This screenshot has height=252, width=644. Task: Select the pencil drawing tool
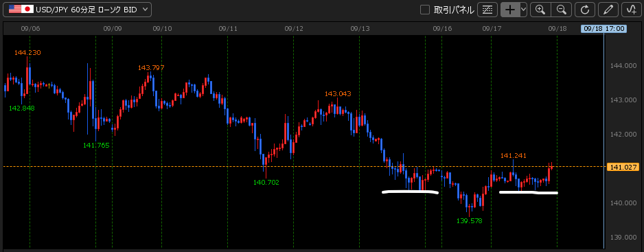pyautogui.click(x=608, y=10)
